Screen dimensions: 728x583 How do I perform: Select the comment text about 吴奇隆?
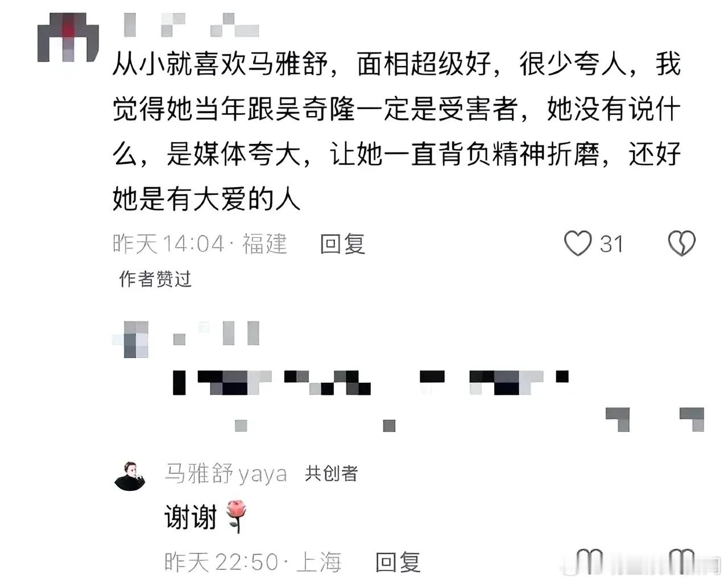tap(396, 131)
